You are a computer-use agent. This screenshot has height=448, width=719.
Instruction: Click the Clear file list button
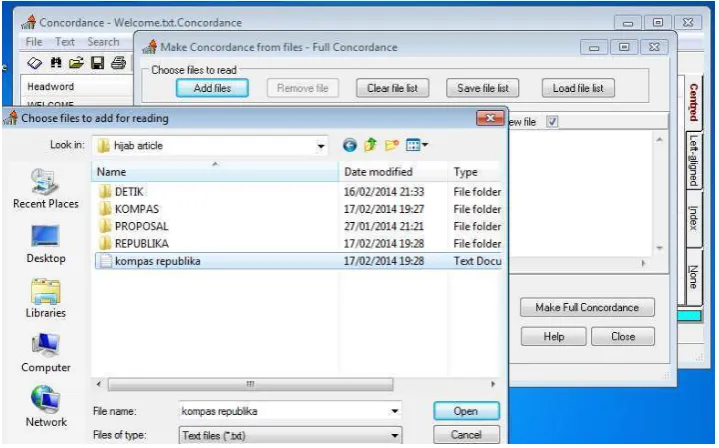pos(393,88)
